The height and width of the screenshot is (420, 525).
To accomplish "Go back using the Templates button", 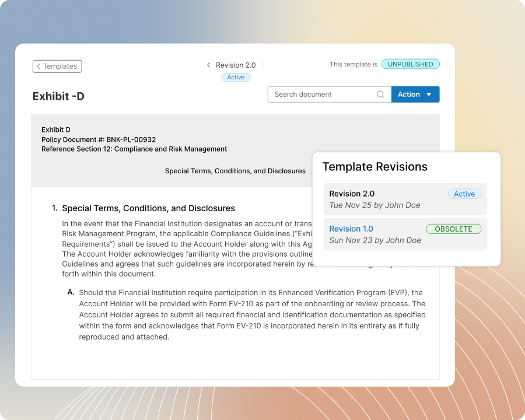I will (57, 66).
